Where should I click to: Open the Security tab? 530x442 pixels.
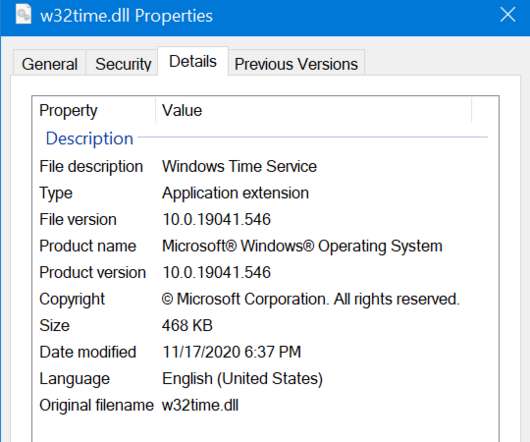pyautogui.click(x=123, y=64)
